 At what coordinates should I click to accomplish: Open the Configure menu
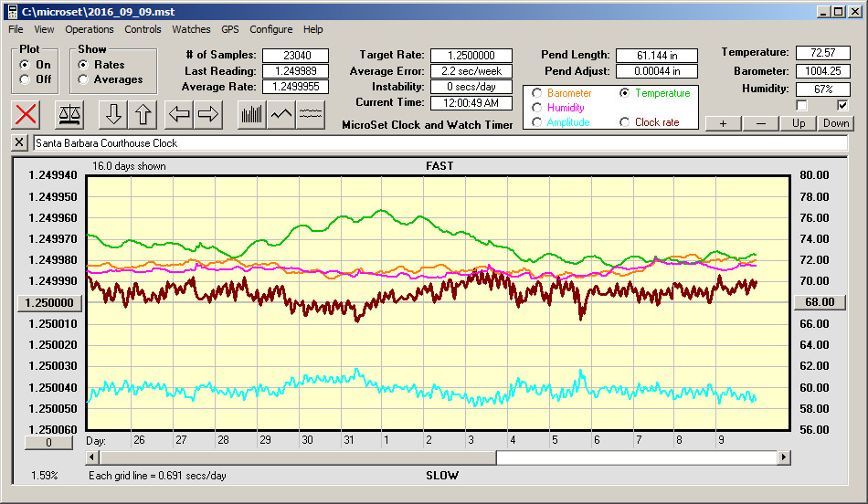tap(271, 29)
